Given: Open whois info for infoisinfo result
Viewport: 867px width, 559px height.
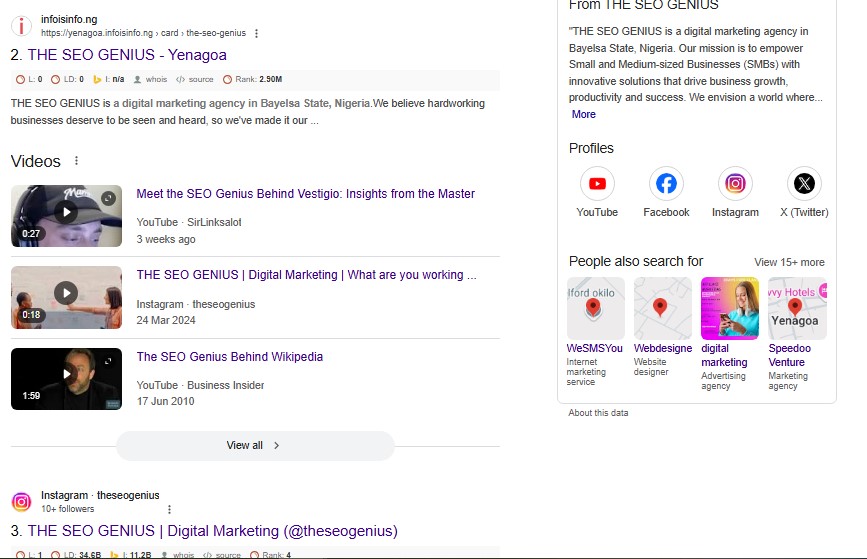Looking at the screenshot, I should pyautogui.click(x=150, y=79).
